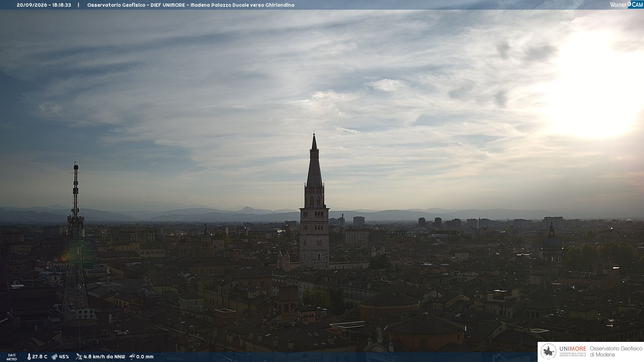Click Osservatorio Geofisico di Modena caption
Image resolution: width=644 pixels, height=362 pixels.
[x=616, y=352]
